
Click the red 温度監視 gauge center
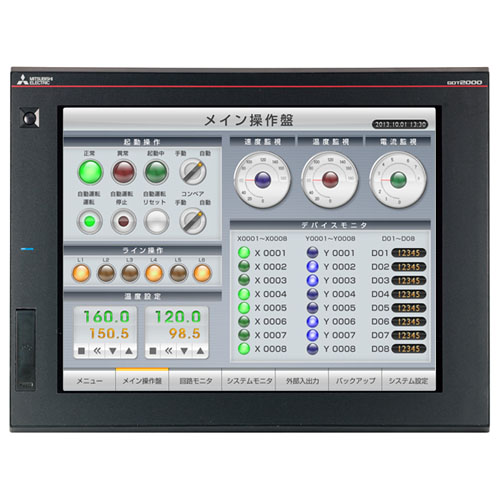coord(330,180)
